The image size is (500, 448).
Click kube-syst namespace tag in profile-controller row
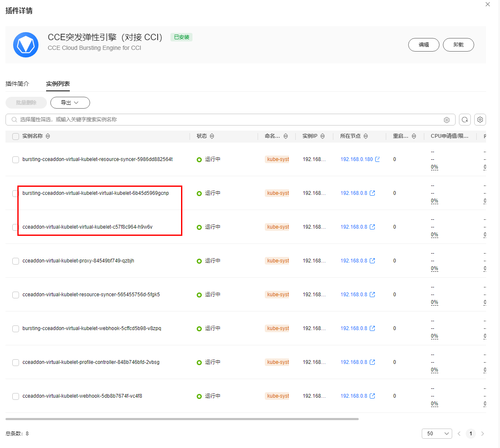coord(277,362)
